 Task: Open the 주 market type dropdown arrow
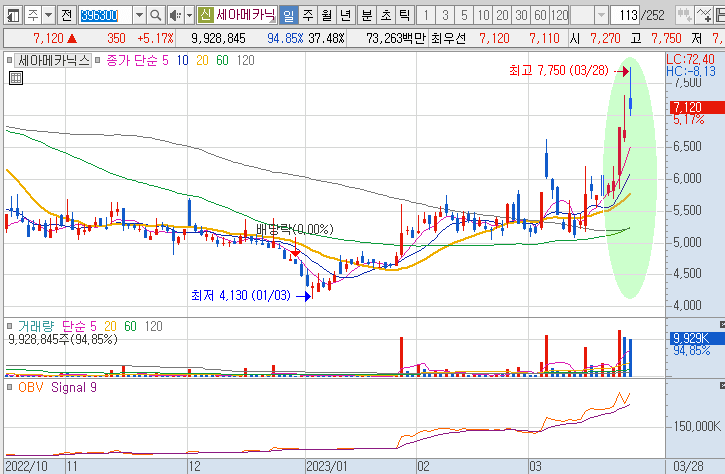click(x=49, y=16)
